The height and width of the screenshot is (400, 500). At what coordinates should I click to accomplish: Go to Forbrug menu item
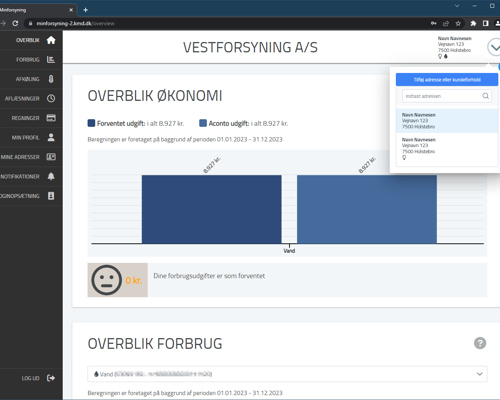pos(28,60)
